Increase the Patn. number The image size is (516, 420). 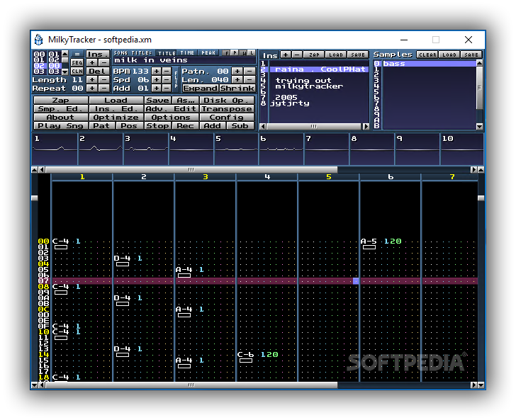[237, 71]
